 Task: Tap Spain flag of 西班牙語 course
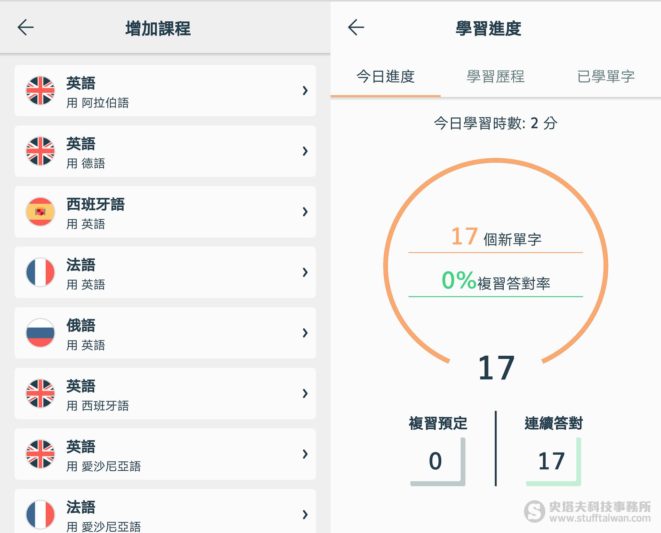tap(40, 212)
